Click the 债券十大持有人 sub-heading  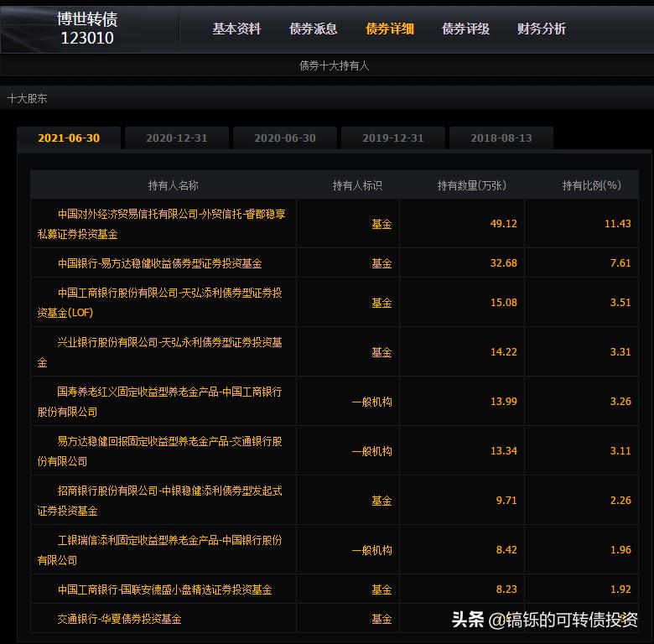(x=334, y=65)
